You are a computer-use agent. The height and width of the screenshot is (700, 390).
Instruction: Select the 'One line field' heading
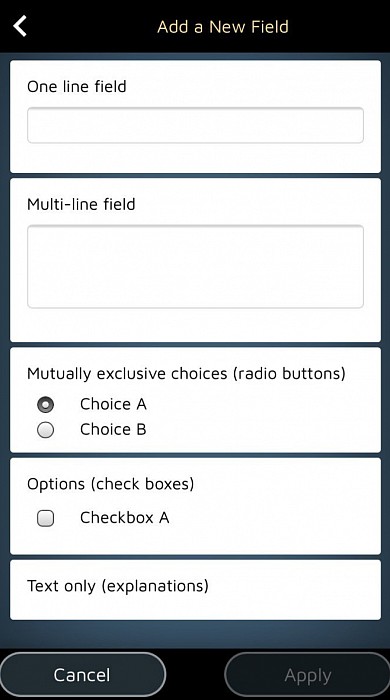77,87
